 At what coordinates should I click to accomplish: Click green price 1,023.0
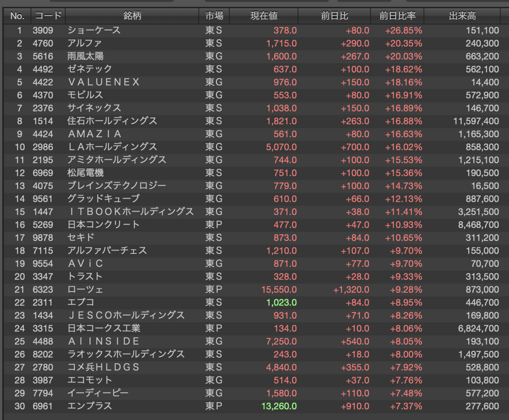(x=281, y=303)
